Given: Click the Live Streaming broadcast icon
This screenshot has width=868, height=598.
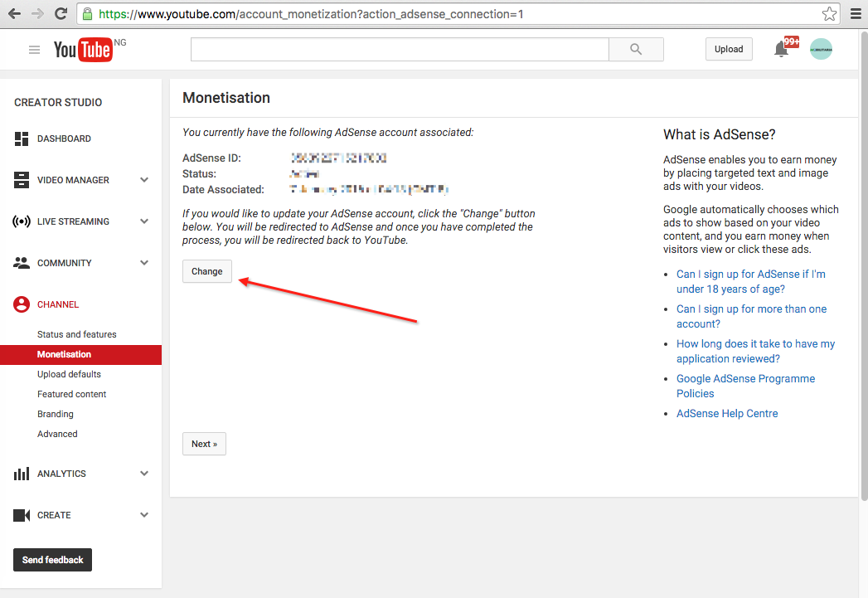Looking at the screenshot, I should (21, 222).
